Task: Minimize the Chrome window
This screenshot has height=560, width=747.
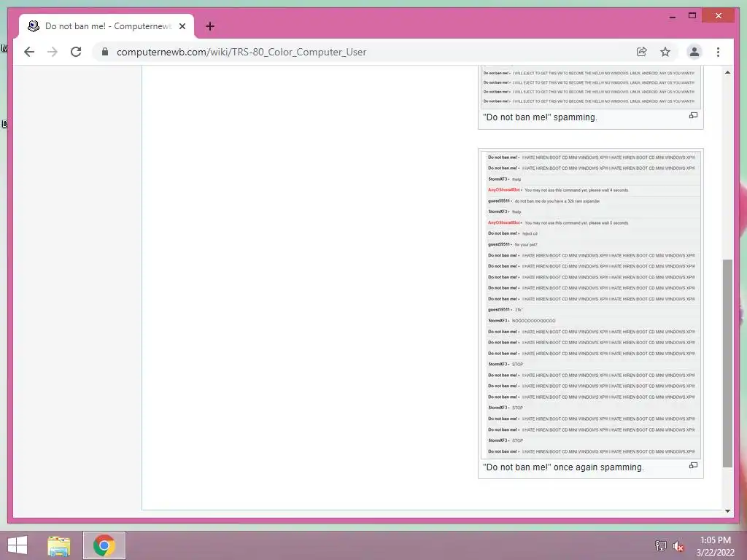Action: 673,16
